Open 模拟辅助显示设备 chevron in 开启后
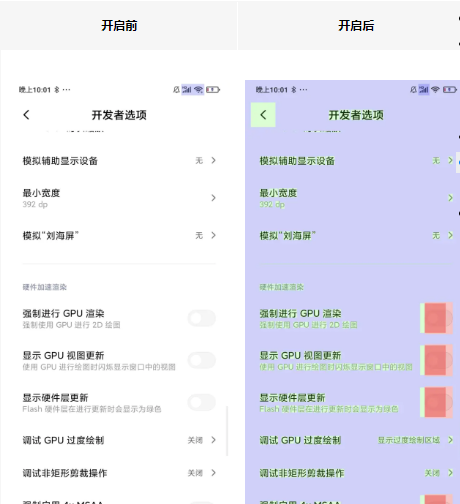 450,161
